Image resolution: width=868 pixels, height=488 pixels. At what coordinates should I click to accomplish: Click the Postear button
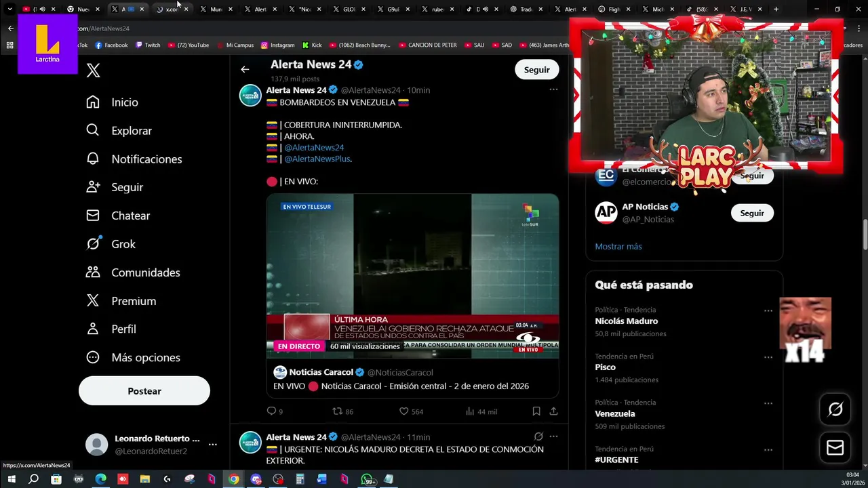coord(144,391)
